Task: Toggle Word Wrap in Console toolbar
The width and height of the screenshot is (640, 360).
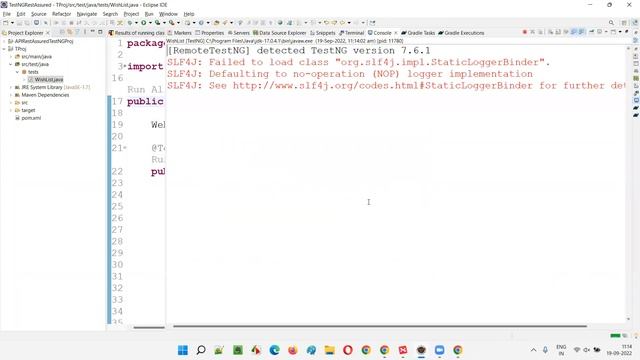Action: pos(566,32)
